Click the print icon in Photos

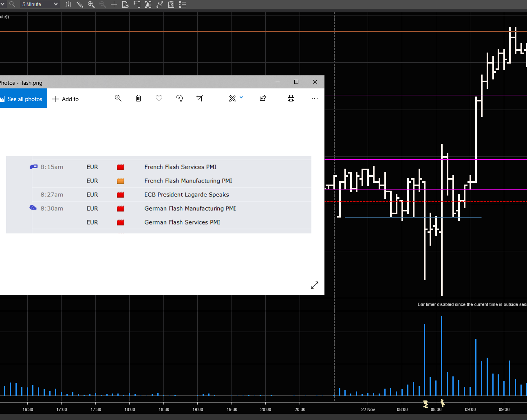point(291,98)
